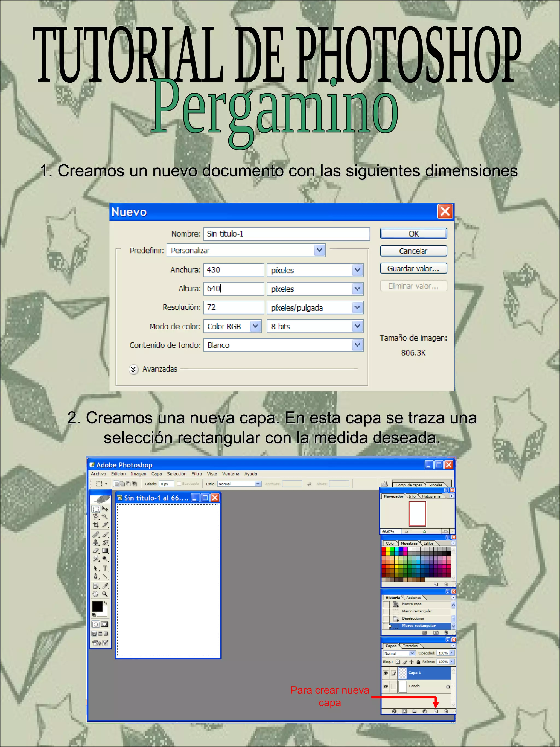Click the black foreground color swatch
Screen dimensions: 560x747
(97, 606)
